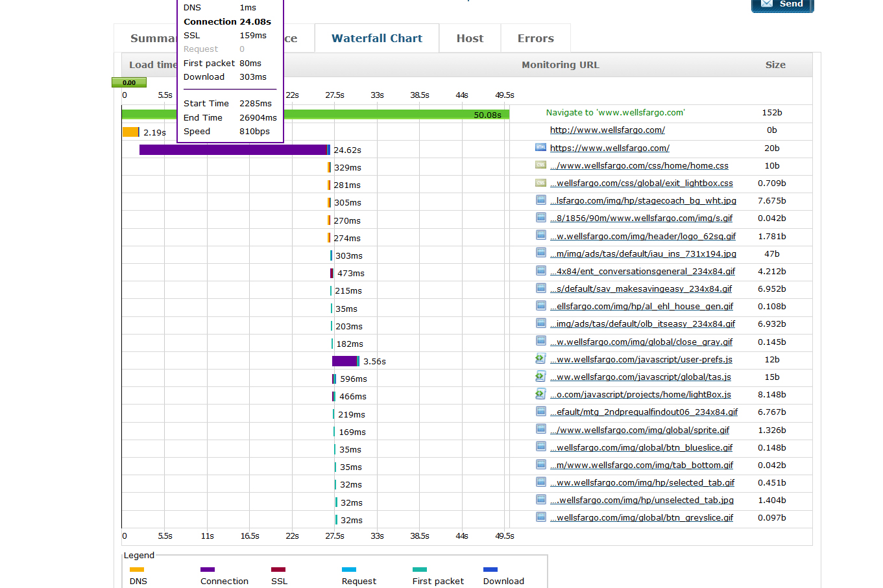
Task: Click the HTML icon beside https://www.wellsfargo.com/
Action: click(540, 147)
